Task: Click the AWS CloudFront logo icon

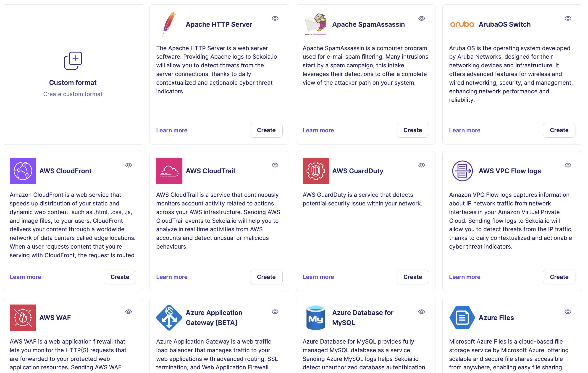Action: [x=23, y=171]
